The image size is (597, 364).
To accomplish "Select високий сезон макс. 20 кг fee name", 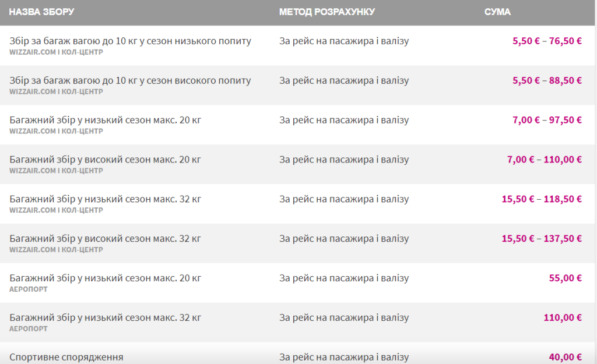I will [105, 160].
